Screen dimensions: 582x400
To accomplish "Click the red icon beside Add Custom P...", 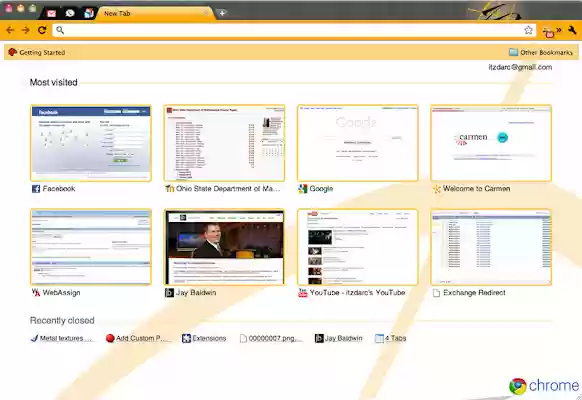I will (110, 338).
